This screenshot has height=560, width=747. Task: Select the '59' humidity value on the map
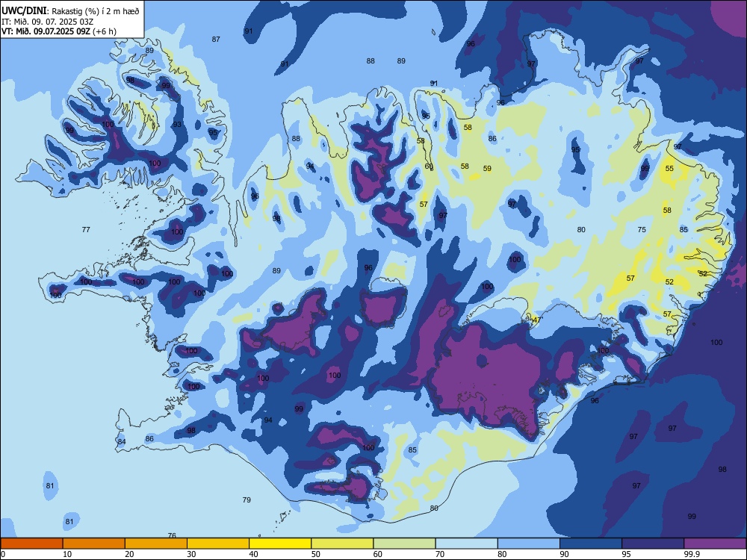487,169
